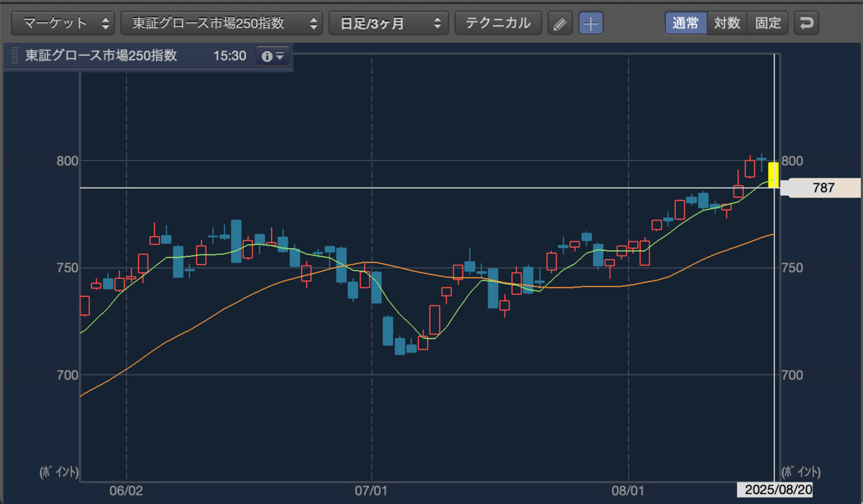Image resolution: width=863 pixels, height=504 pixels.
Task: Toggle the crosshair cursor icon
Action: pos(590,23)
